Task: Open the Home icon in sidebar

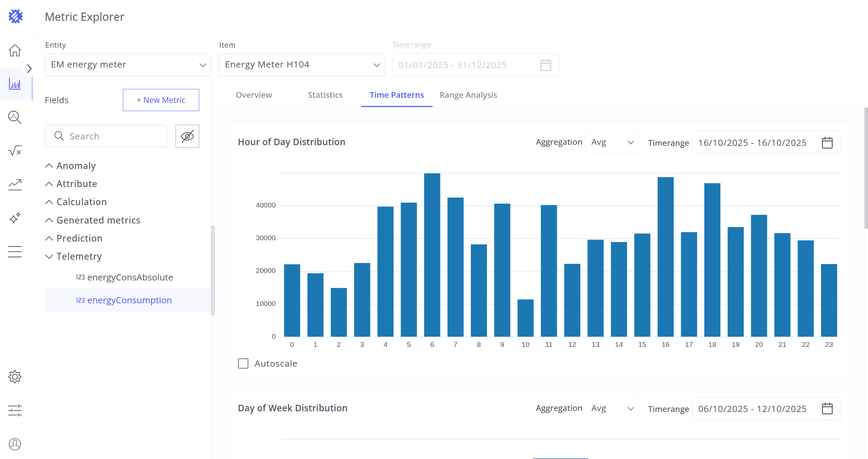Action: coord(15,50)
